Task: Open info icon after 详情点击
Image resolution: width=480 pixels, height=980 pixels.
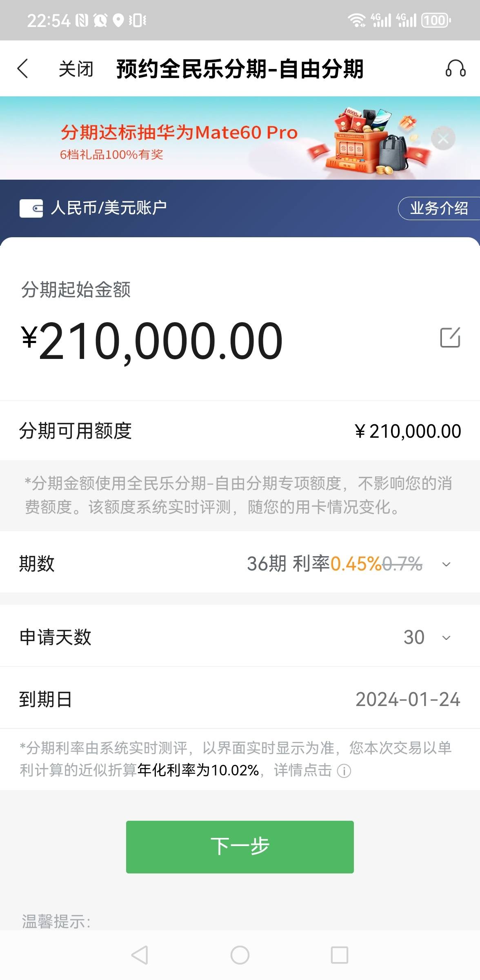Action: (344, 771)
